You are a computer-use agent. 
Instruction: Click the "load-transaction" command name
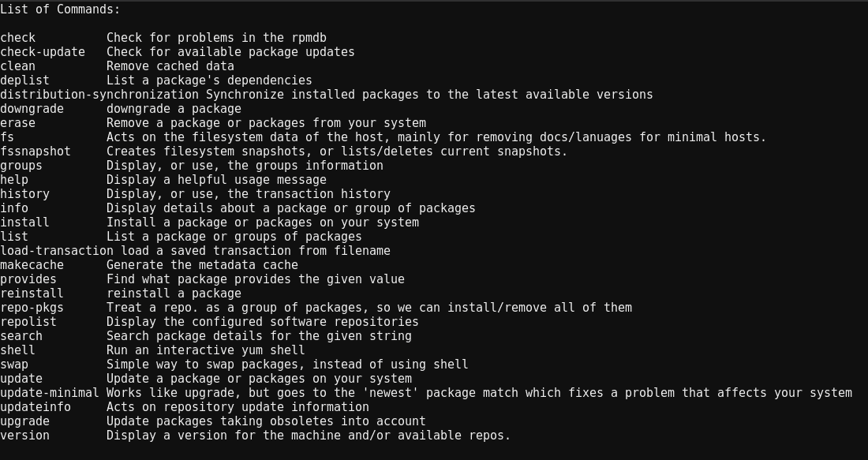(x=57, y=251)
